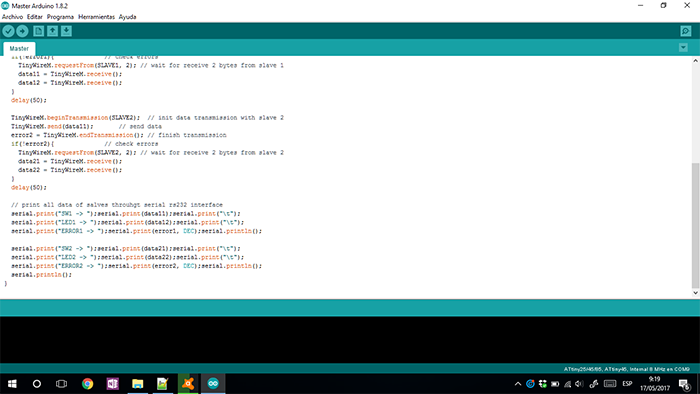This screenshot has height=394, width=700.
Task: Minimize the Arduino window
Action: coord(641,6)
